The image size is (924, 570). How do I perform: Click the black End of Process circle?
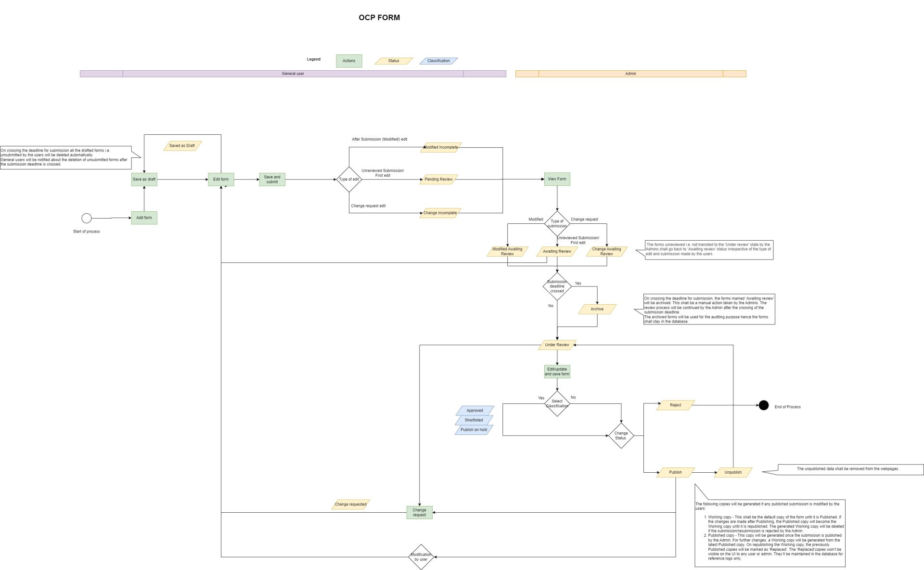click(764, 405)
